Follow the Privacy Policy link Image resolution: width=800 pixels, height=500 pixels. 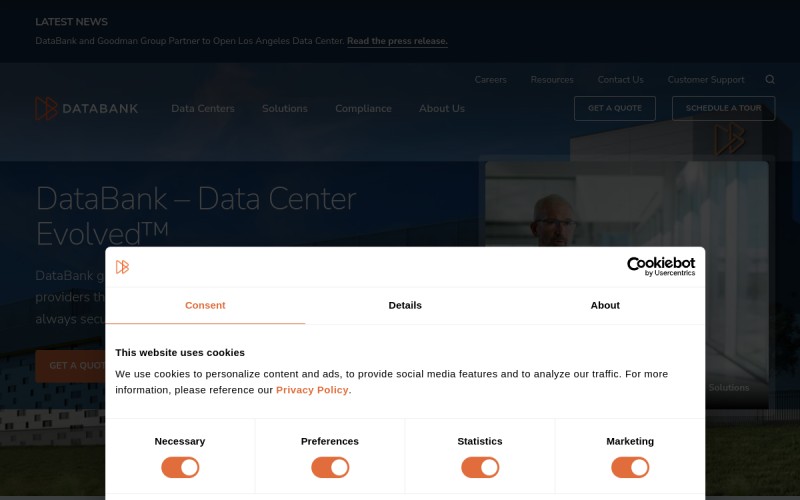click(312, 390)
